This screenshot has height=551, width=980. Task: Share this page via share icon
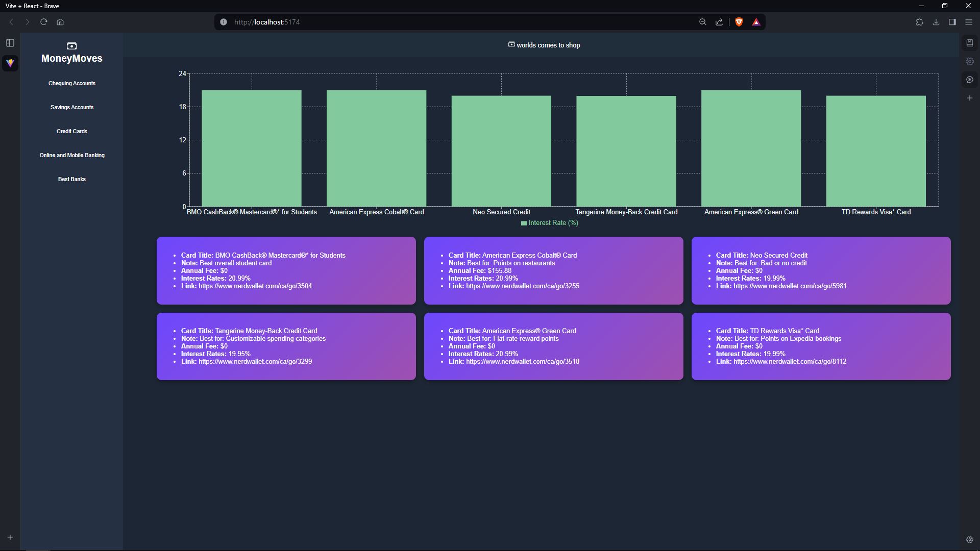pyautogui.click(x=719, y=22)
